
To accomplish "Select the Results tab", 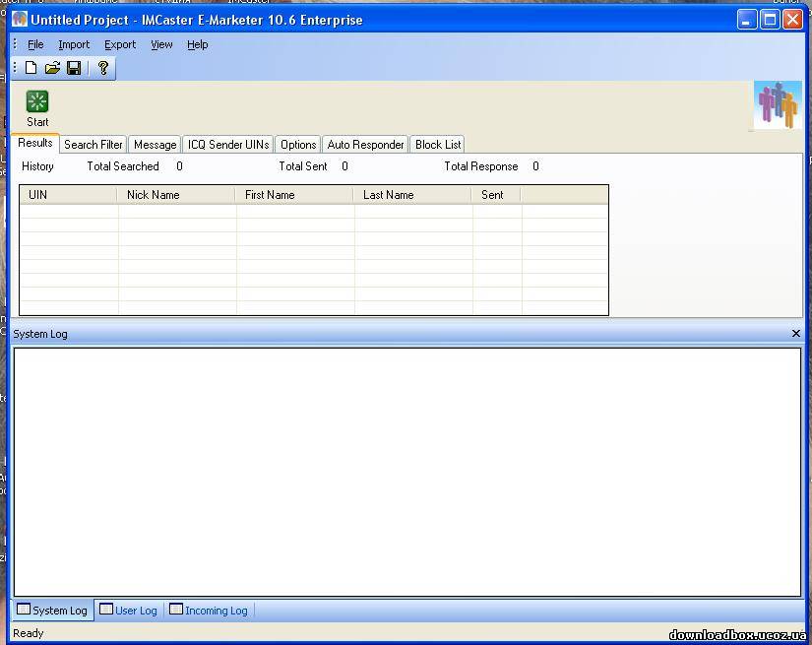I will point(35,143).
